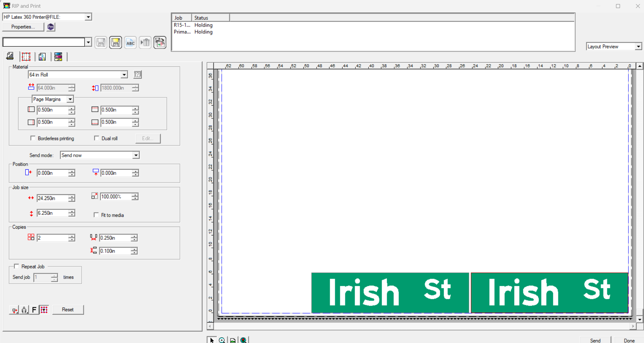Viewport: 644px width, 343px height.
Task: Click the Edit... button next to Dual roll
Action: [148, 139]
